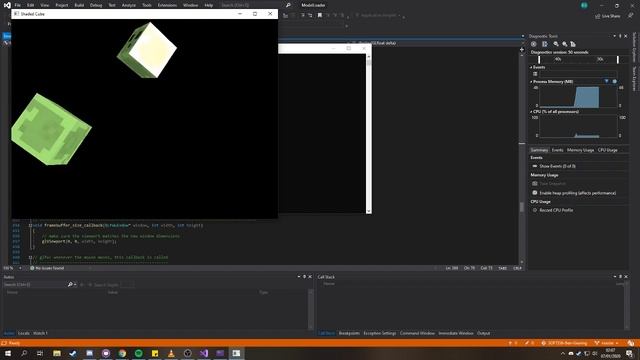Image resolution: width=640 pixels, height=360 pixels.
Task: Click the left timeline selection handle
Action: pos(539,60)
